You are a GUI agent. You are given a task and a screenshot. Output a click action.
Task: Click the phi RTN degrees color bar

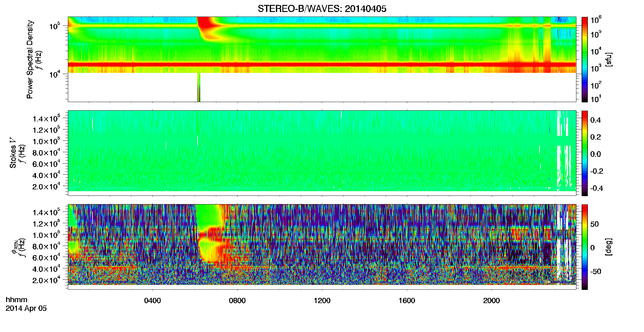(x=585, y=247)
